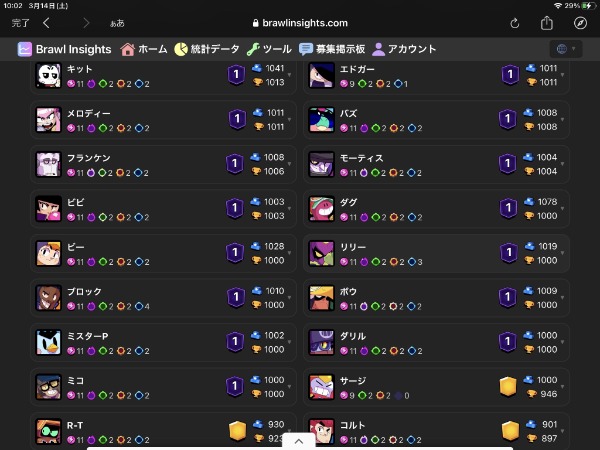Expand the リリー row details arrow

(x=562, y=253)
